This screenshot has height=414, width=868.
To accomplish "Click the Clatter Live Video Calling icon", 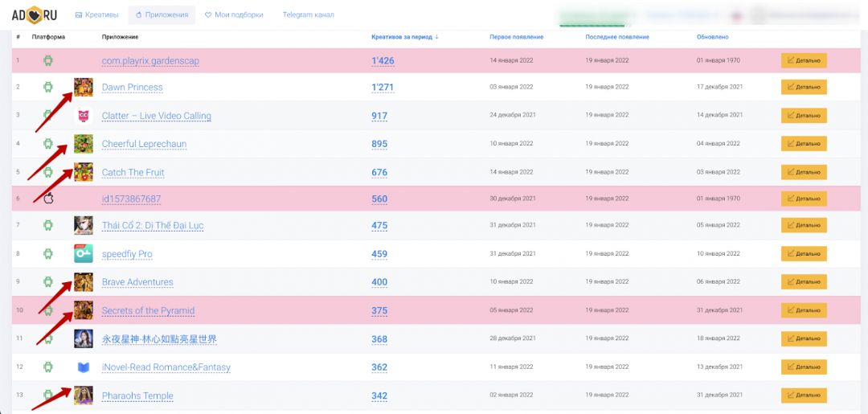I will (x=84, y=116).
